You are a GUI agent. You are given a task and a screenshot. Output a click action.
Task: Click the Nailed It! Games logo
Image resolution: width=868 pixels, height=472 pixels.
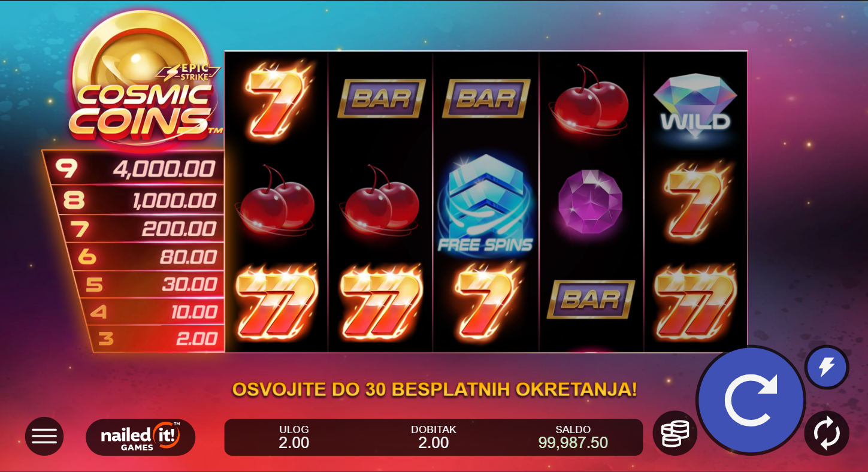[141, 437]
